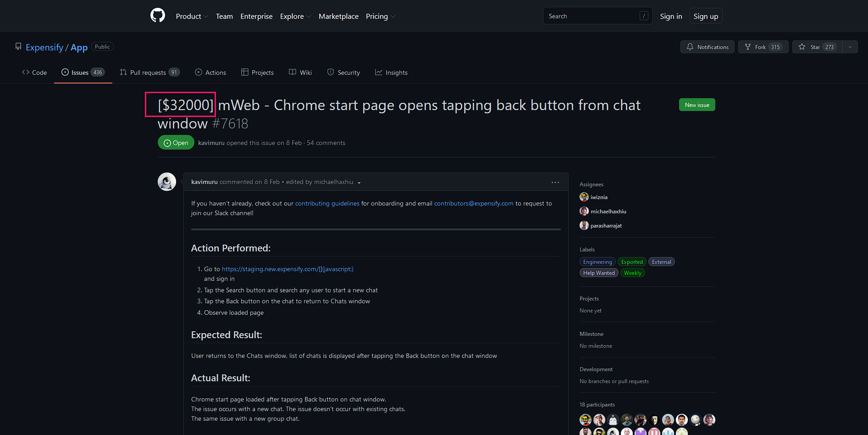Filter by the External label
Image resolution: width=868 pixels, height=435 pixels.
[x=661, y=262]
